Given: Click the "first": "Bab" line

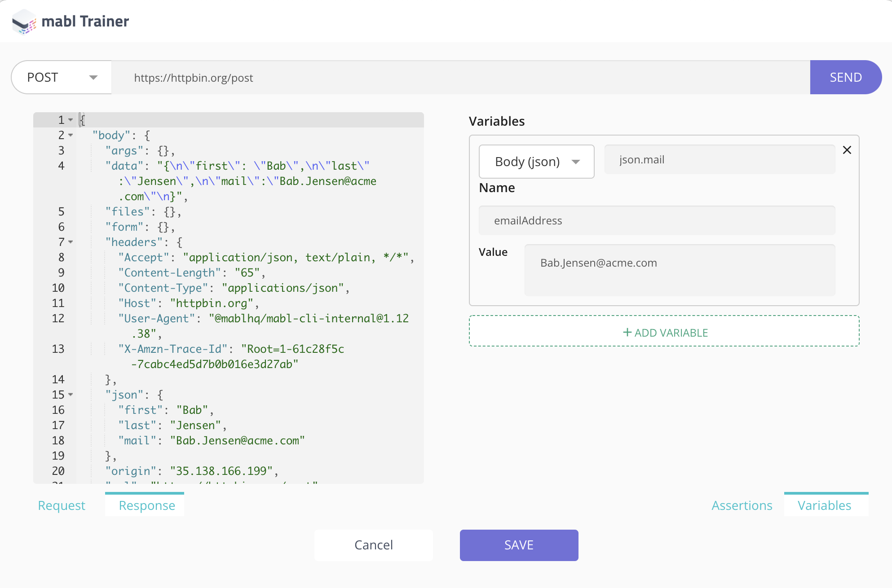Looking at the screenshot, I should [x=166, y=410].
